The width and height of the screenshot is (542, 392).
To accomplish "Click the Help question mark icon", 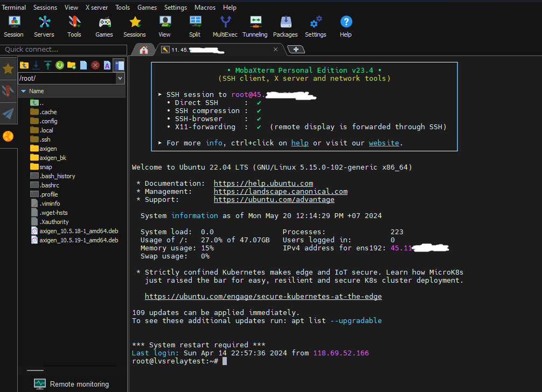I will [x=346, y=26].
